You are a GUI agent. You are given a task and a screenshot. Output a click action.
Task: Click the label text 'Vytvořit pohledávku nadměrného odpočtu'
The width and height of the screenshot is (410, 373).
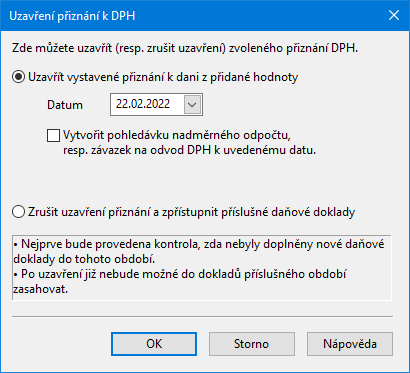(x=179, y=136)
